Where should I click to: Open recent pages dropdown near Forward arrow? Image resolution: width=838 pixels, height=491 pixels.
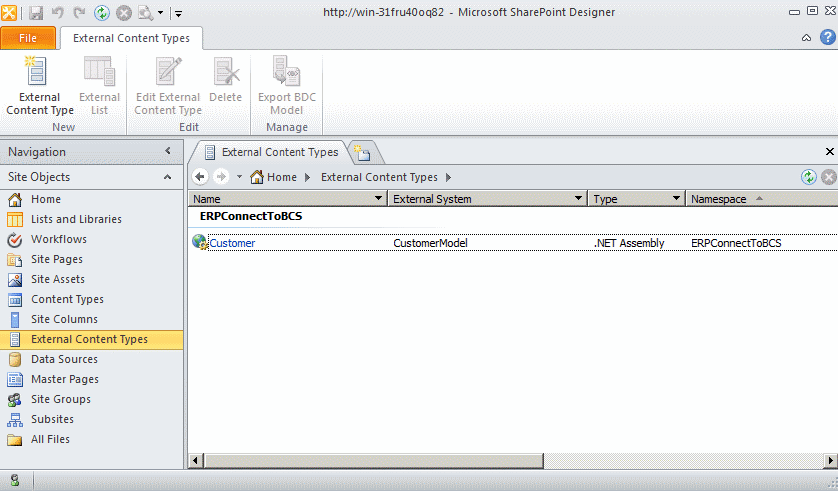239,177
